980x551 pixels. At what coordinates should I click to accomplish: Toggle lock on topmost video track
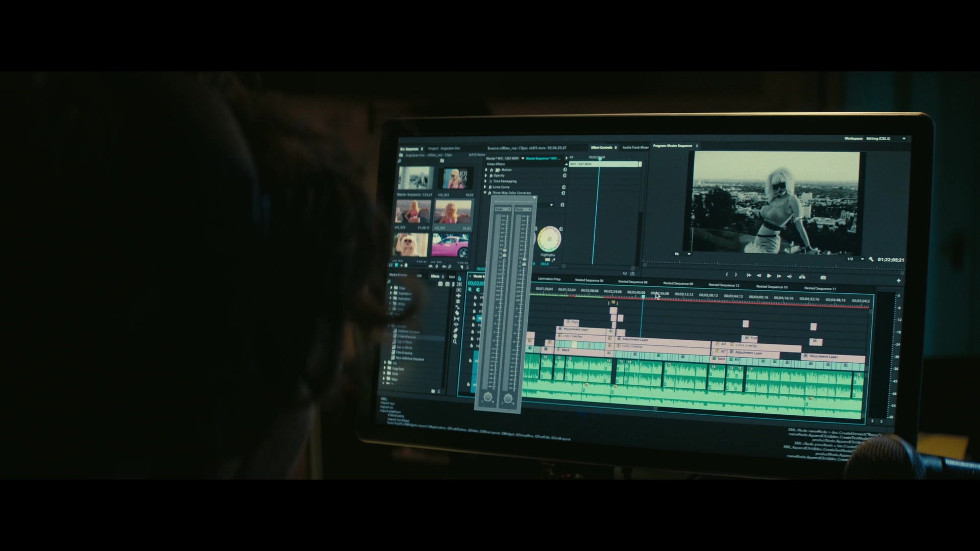(475, 297)
